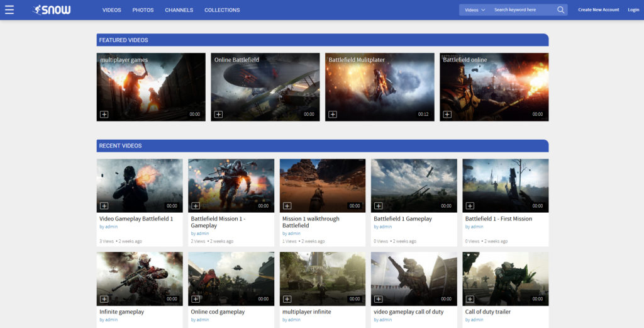644x328 pixels.
Task: Open 'Mission 1 walkthrough Battlefield' title link
Action: point(311,222)
